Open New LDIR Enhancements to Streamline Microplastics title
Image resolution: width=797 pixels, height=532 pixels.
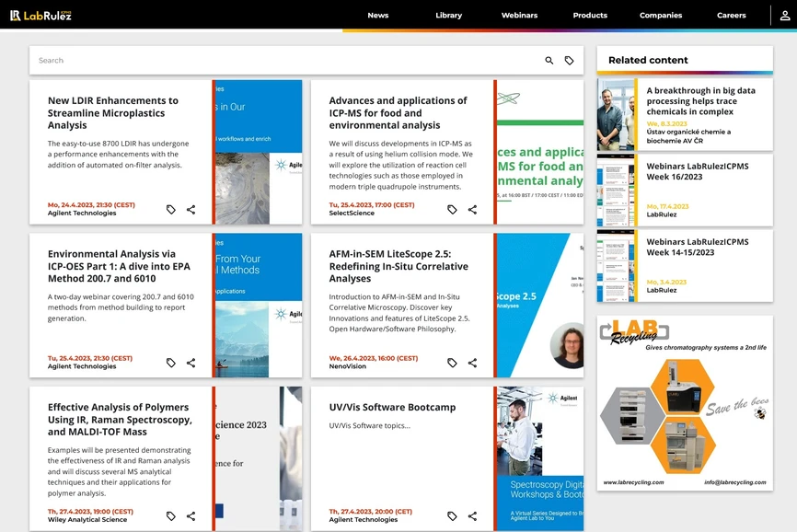tap(113, 113)
